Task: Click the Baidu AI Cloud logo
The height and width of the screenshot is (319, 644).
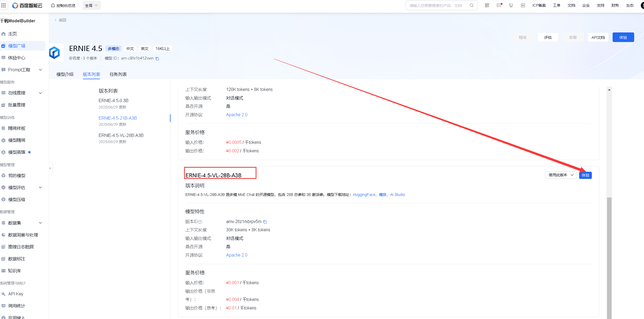Action: (27, 5)
